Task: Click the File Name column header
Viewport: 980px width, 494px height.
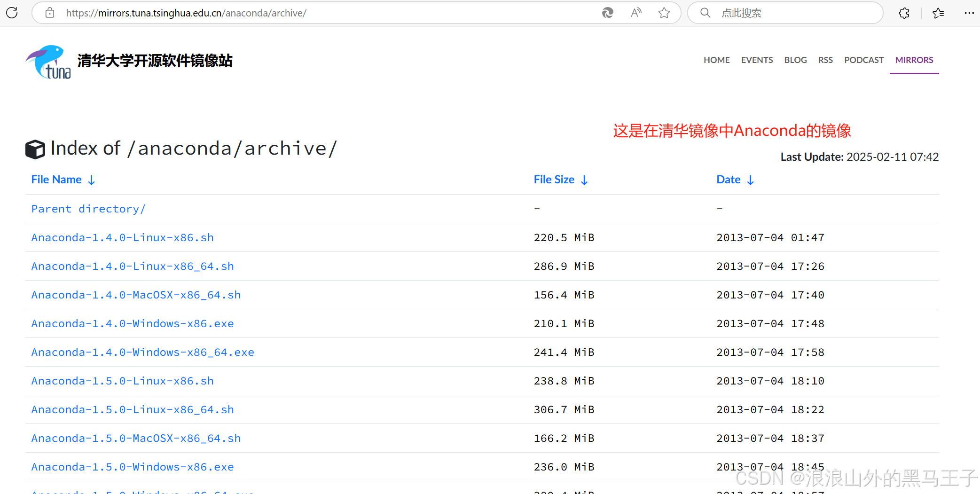Action: coord(56,180)
